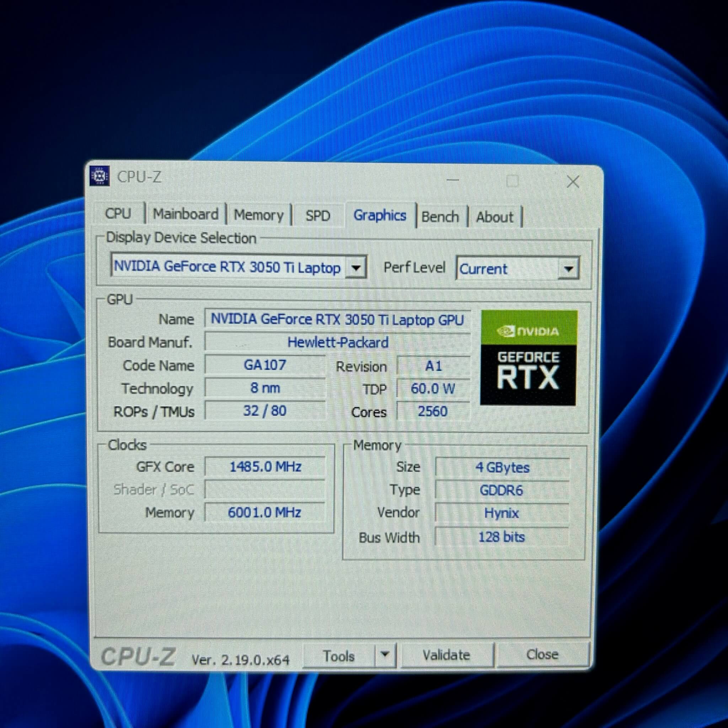The width and height of the screenshot is (728, 728).
Task: Open the Tools button dropdown arrow
Action: pos(385,654)
